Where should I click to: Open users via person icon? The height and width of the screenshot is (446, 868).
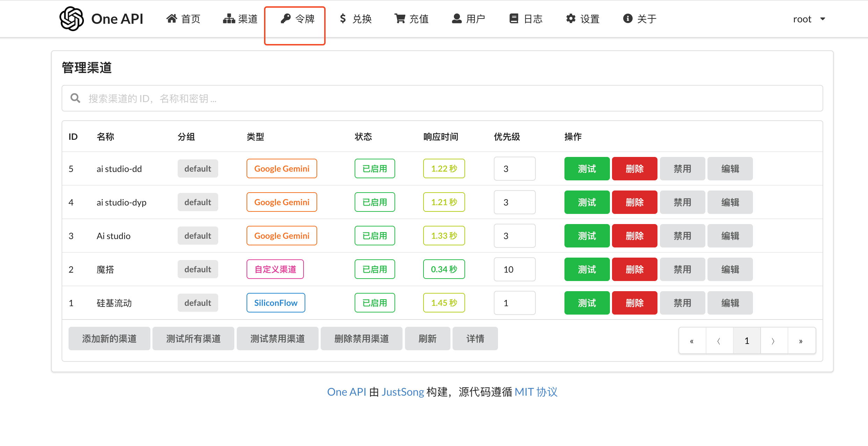point(457,19)
